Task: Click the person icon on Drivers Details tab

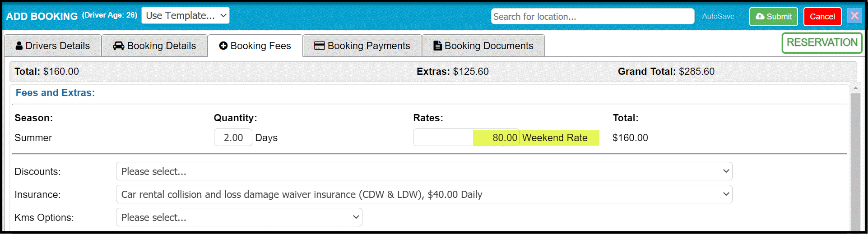Action: (19, 46)
